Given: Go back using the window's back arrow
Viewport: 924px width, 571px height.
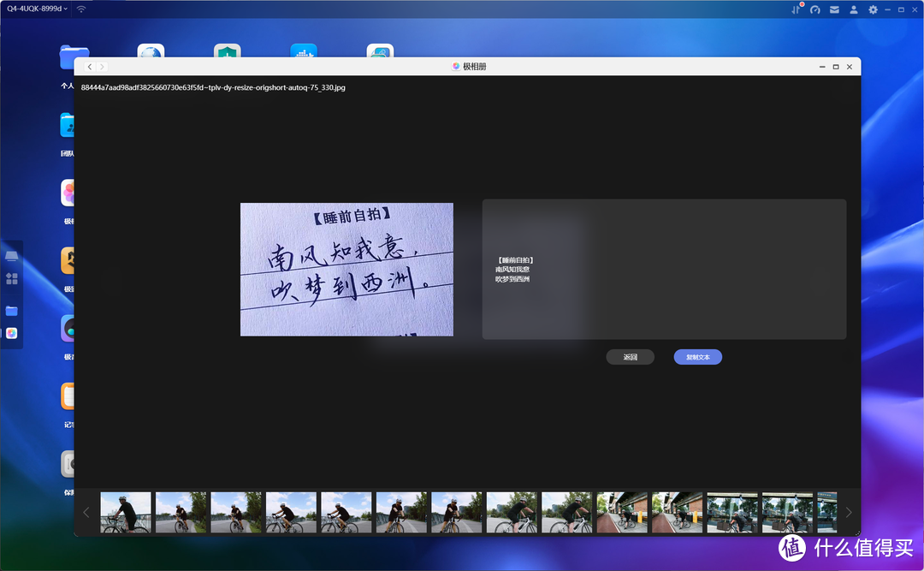Looking at the screenshot, I should 90,67.
